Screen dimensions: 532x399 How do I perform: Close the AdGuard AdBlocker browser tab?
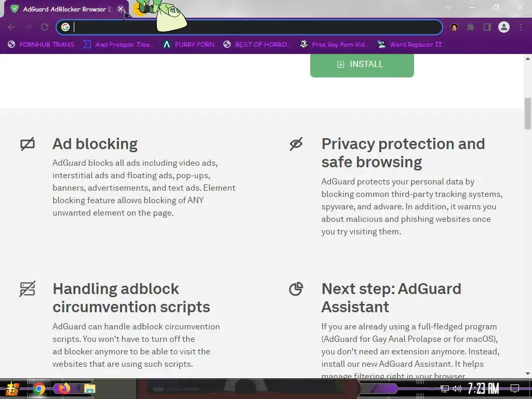tap(121, 9)
